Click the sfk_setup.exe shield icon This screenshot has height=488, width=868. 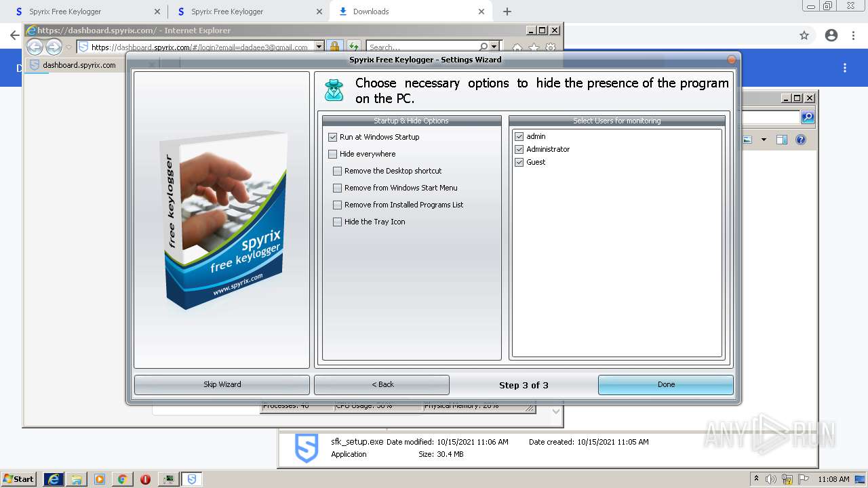307,448
